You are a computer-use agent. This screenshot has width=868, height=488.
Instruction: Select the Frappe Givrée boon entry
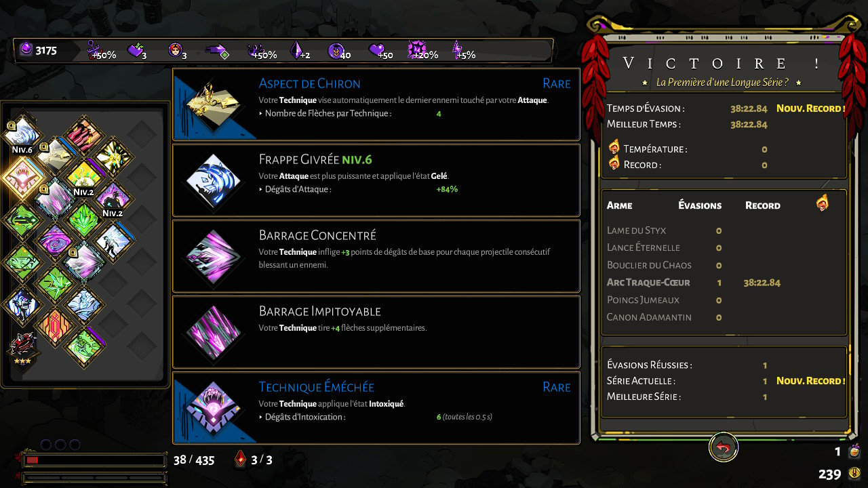click(376, 180)
